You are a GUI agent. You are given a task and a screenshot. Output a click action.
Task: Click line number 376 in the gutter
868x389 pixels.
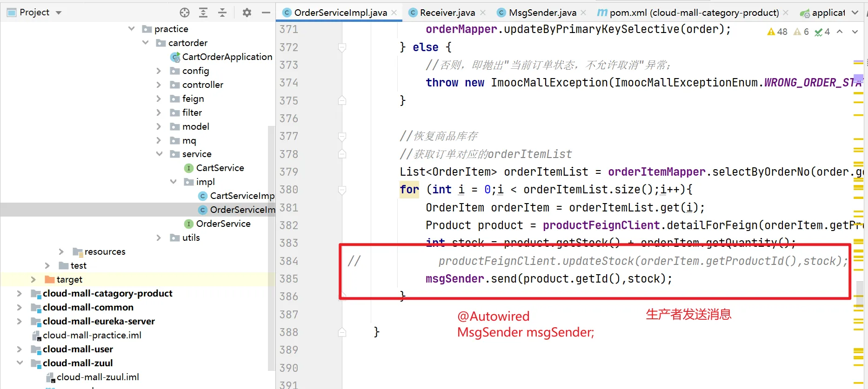pyautogui.click(x=289, y=119)
